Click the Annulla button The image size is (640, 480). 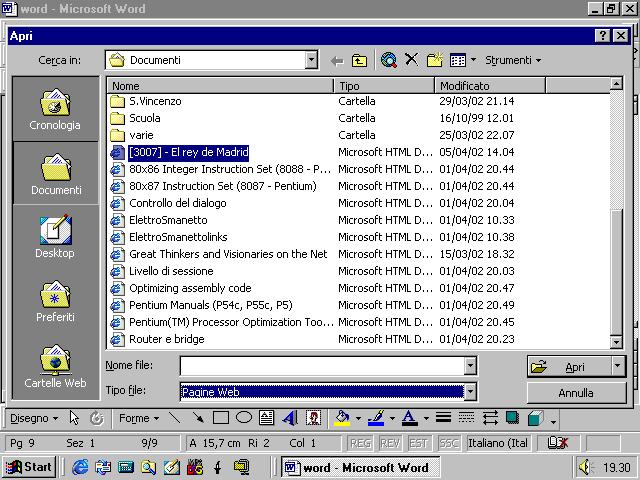(x=576, y=393)
